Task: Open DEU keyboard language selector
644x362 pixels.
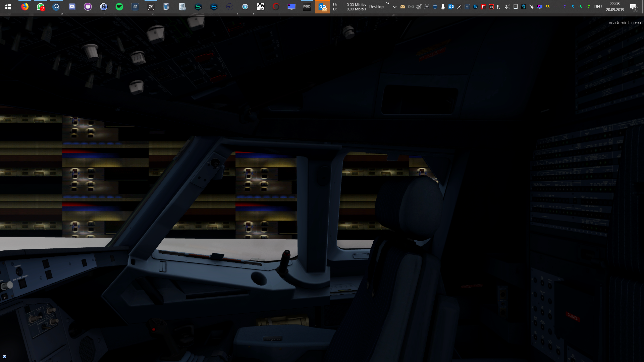Action: pos(598,7)
